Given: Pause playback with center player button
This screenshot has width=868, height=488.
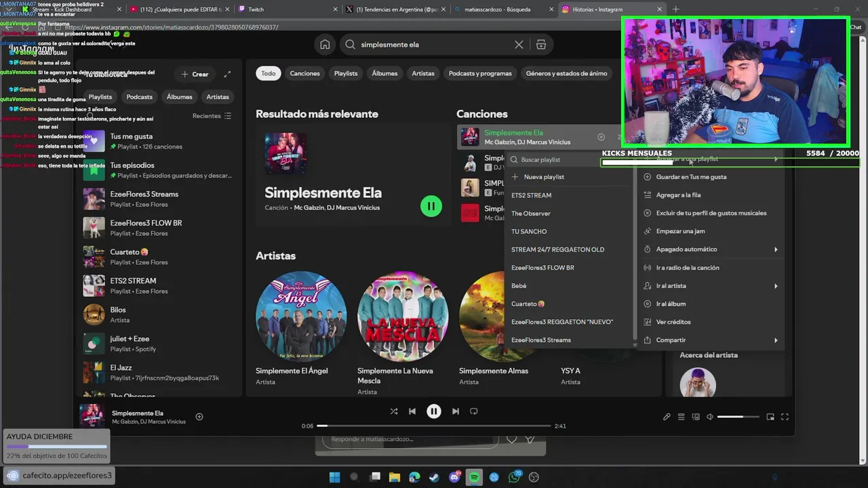Looking at the screenshot, I should (x=434, y=411).
